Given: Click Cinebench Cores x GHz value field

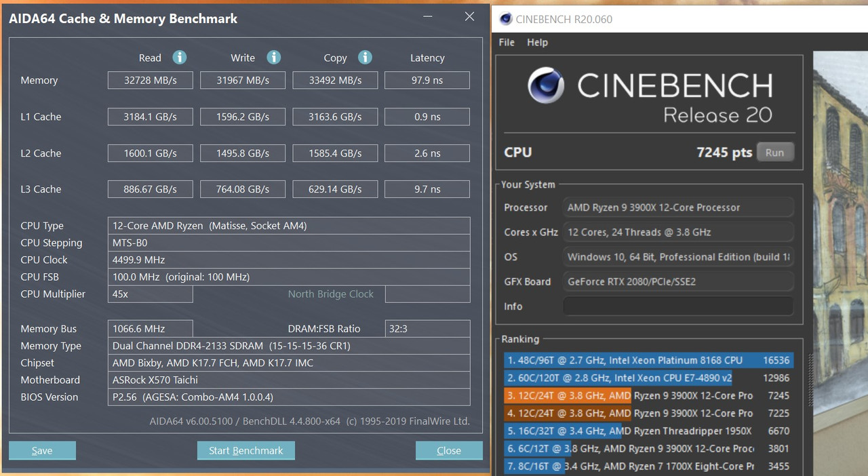Looking at the screenshot, I should pos(678,232).
